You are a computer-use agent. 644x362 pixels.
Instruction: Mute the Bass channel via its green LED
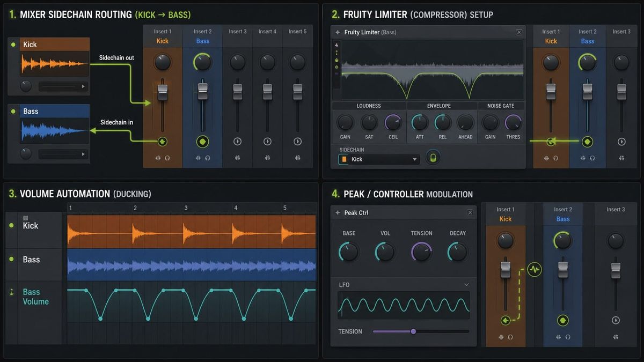pyautogui.click(x=13, y=112)
